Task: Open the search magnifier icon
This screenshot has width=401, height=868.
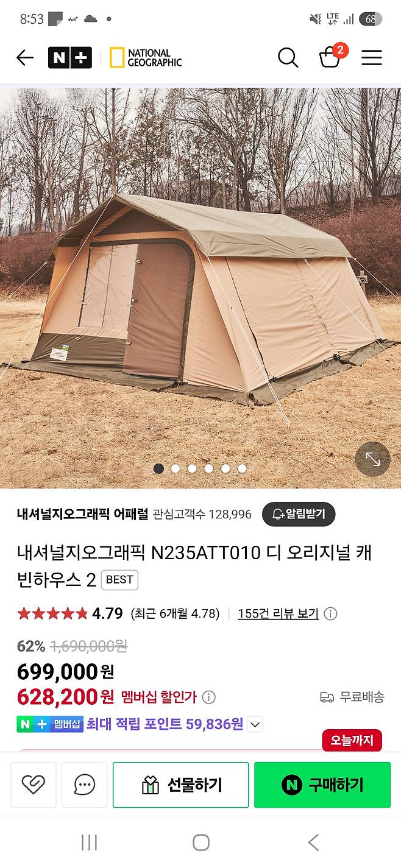Action: click(288, 58)
